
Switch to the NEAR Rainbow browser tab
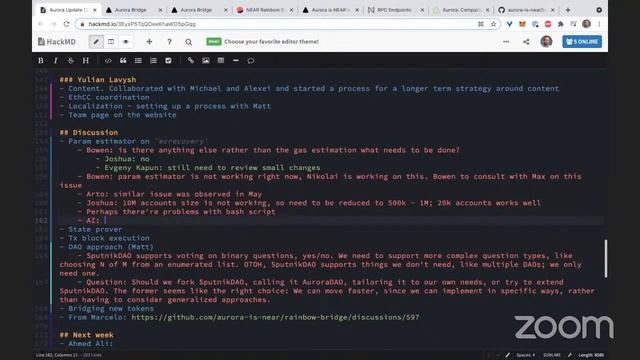pyautogui.click(x=264, y=10)
